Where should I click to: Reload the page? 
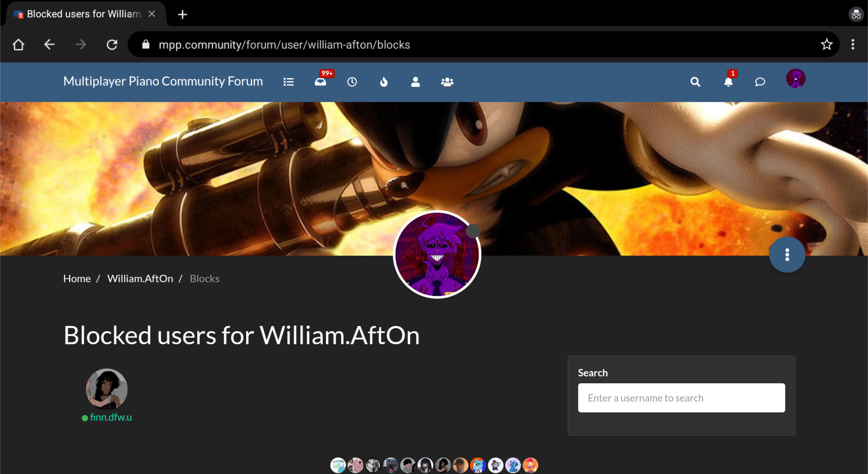[x=112, y=45]
